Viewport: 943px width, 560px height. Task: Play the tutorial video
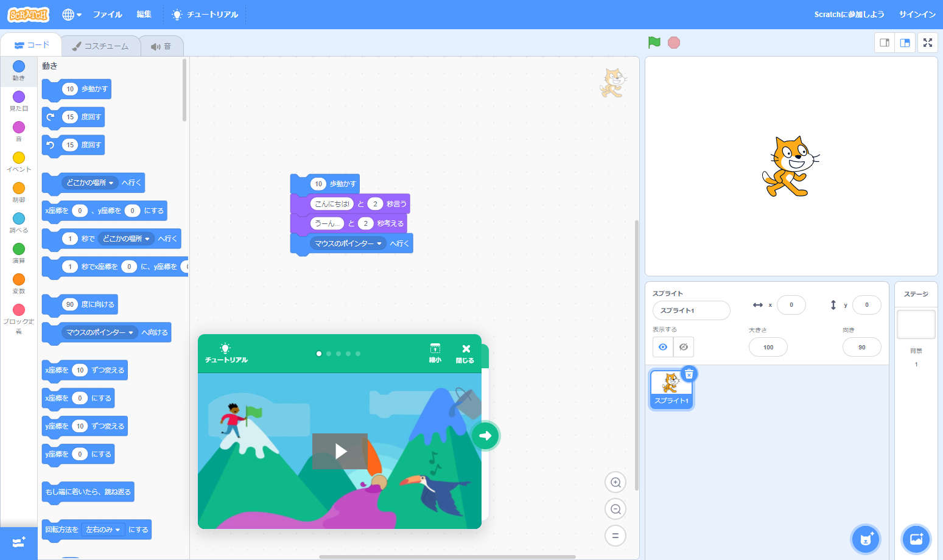coord(340,450)
